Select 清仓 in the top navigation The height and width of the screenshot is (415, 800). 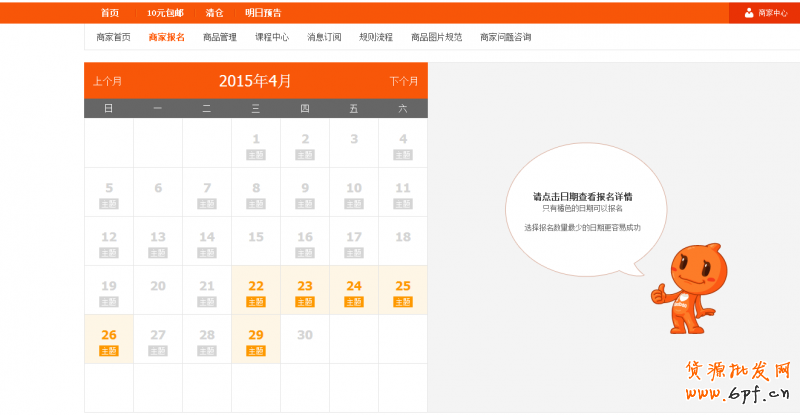214,13
